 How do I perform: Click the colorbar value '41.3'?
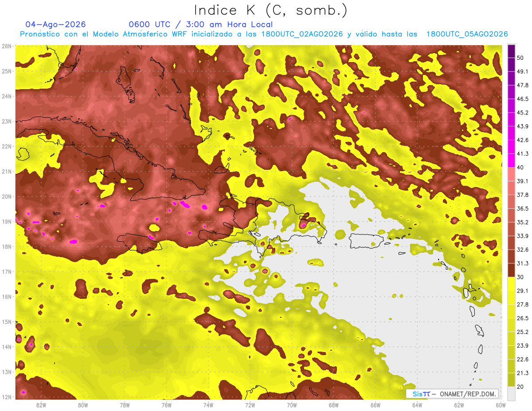523,154
